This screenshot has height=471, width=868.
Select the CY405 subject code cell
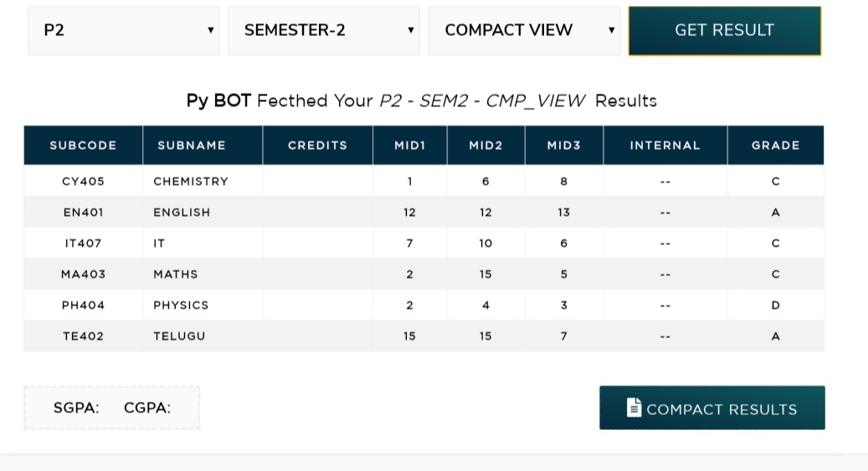pyautogui.click(x=83, y=181)
